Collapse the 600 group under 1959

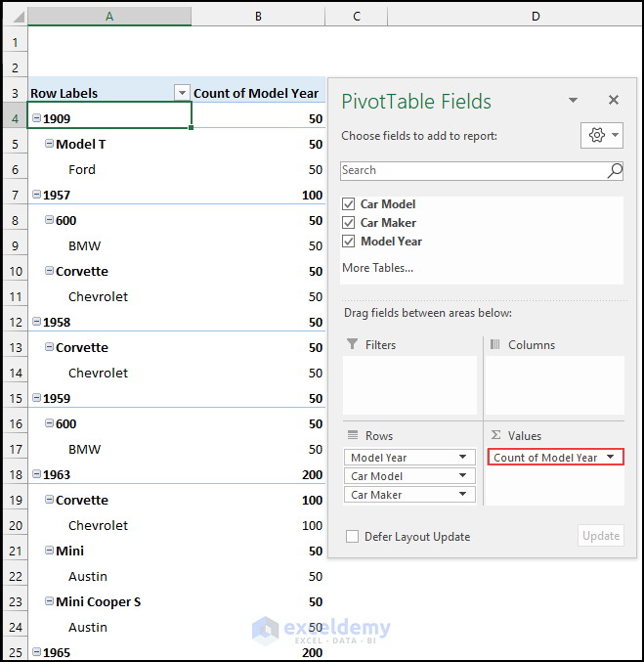[x=50, y=423]
